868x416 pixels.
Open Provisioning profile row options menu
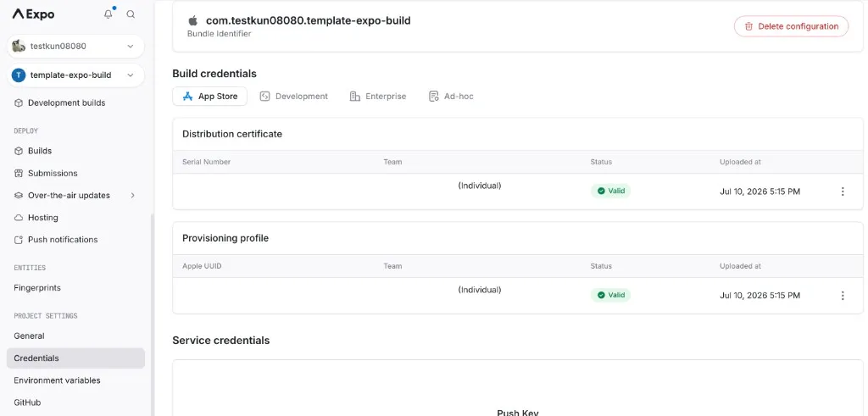click(843, 296)
